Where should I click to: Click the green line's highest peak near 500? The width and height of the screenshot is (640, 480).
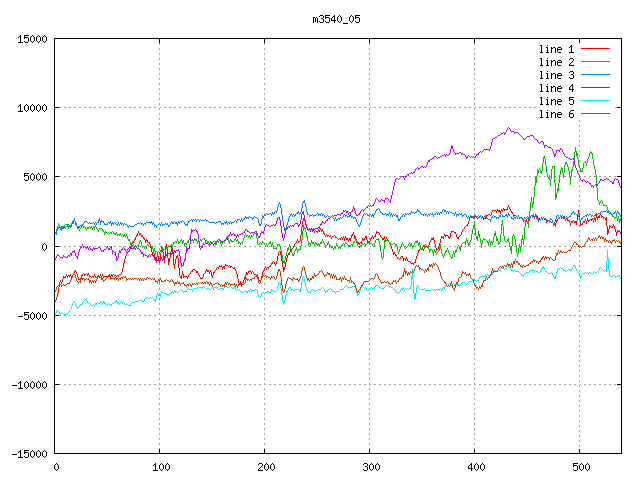(576, 149)
